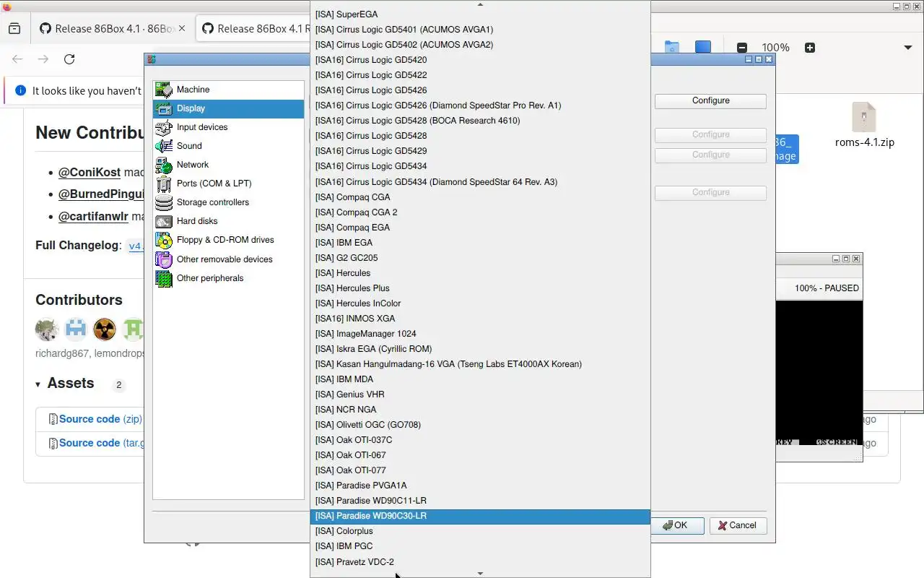
Task: Select the Ports (COM & LPT) icon
Action: [164, 184]
